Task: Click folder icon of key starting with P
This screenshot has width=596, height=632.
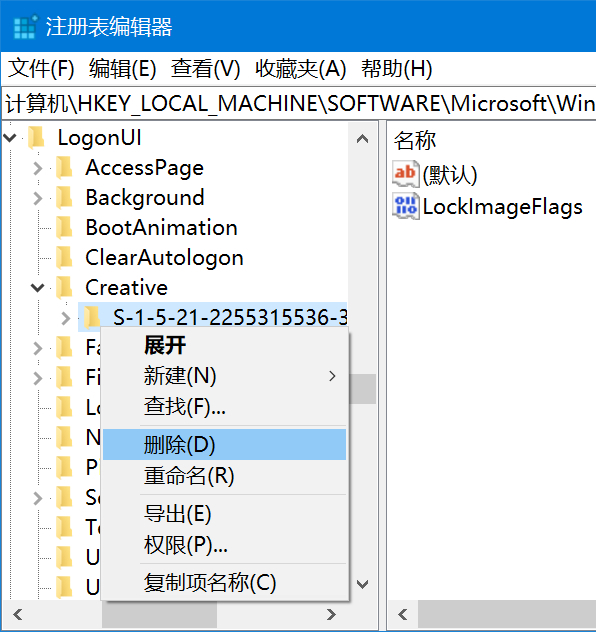Action: 64,468
